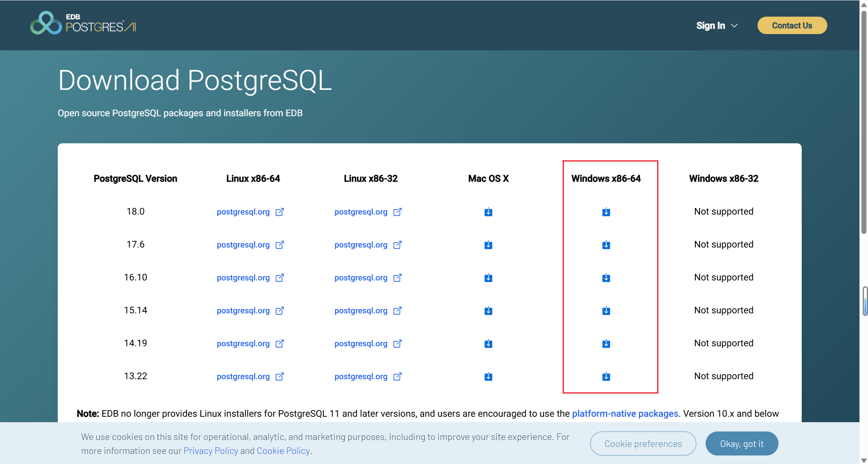This screenshot has width=868, height=464.
Task: Accept cookies with Okay, got it
Action: click(741, 443)
